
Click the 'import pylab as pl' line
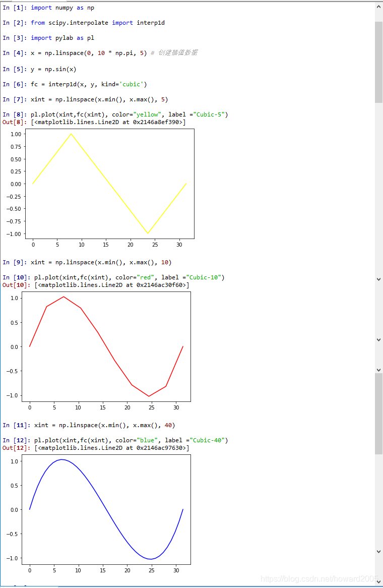click(x=62, y=38)
